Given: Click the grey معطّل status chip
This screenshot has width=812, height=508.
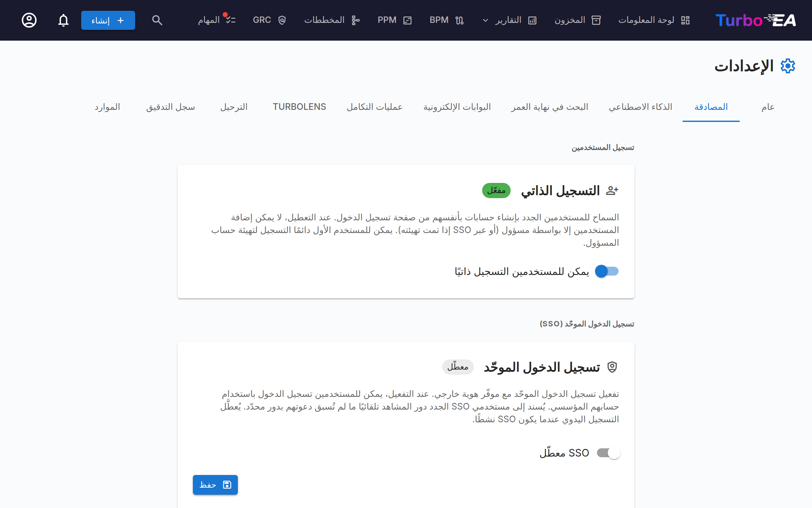Looking at the screenshot, I should [x=458, y=367].
